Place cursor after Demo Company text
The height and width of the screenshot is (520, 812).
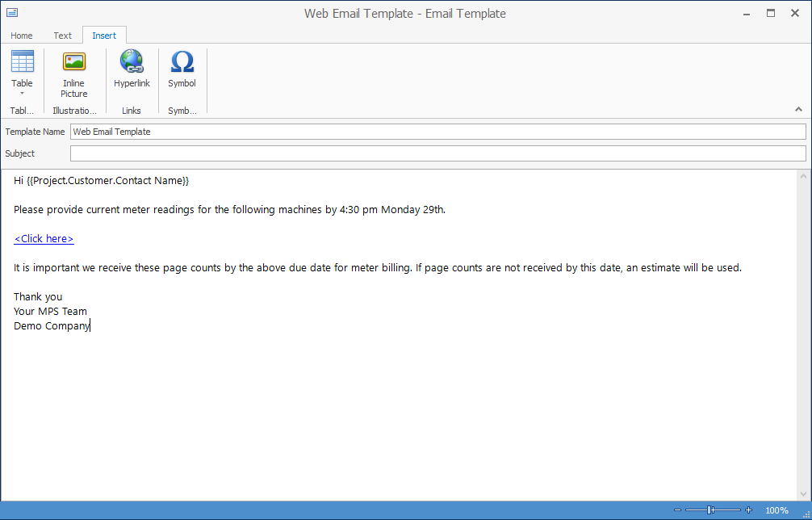point(90,325)
